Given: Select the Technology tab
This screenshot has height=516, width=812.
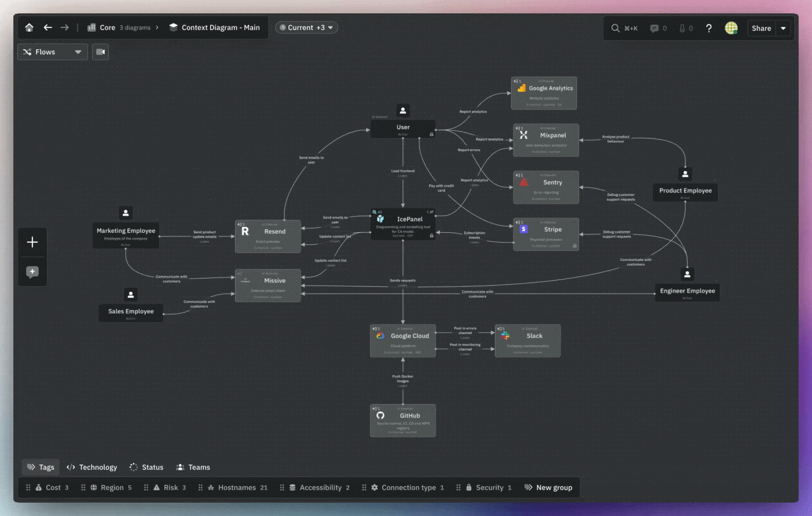Looking at the screenshot, I should click(92, 467).
